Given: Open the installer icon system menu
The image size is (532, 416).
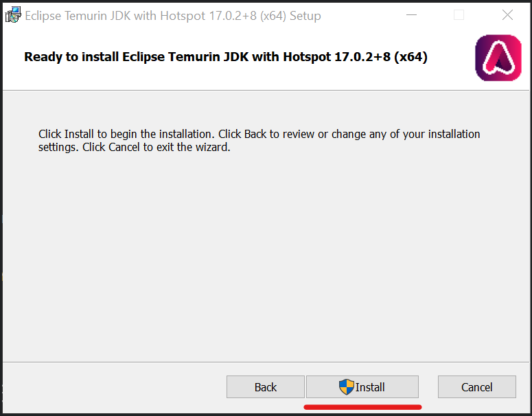Looking at the screenshot, I should (13, 15).
